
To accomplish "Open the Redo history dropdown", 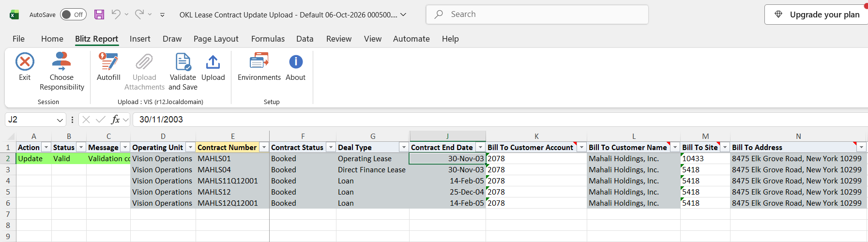I will tap(150, 15).
